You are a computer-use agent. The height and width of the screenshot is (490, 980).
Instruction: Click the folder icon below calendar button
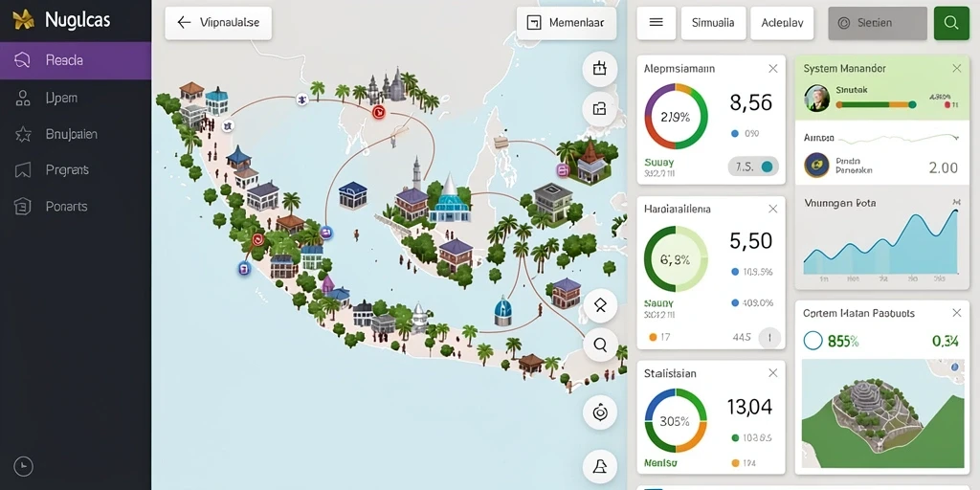pos(599,109)
